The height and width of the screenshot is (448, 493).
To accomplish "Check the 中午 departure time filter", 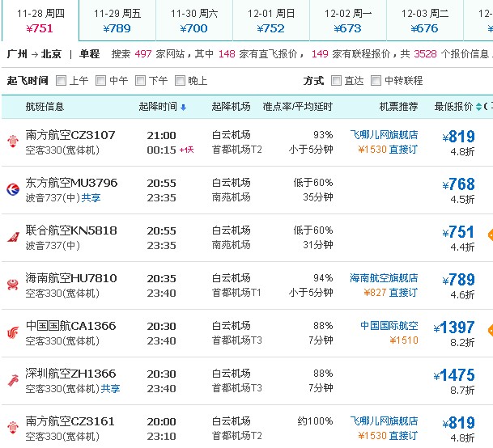I will click(x=100, y=81).
